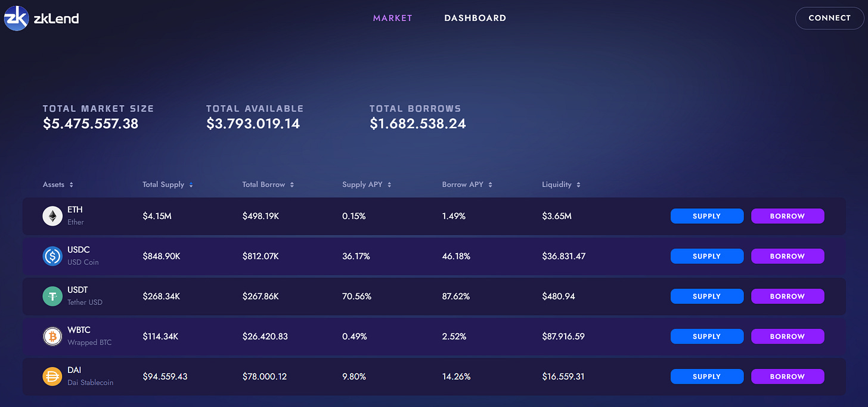This screenshot has width=868, height=407.
Task: Click the zkLend brand name text
Action: [57, 18]
